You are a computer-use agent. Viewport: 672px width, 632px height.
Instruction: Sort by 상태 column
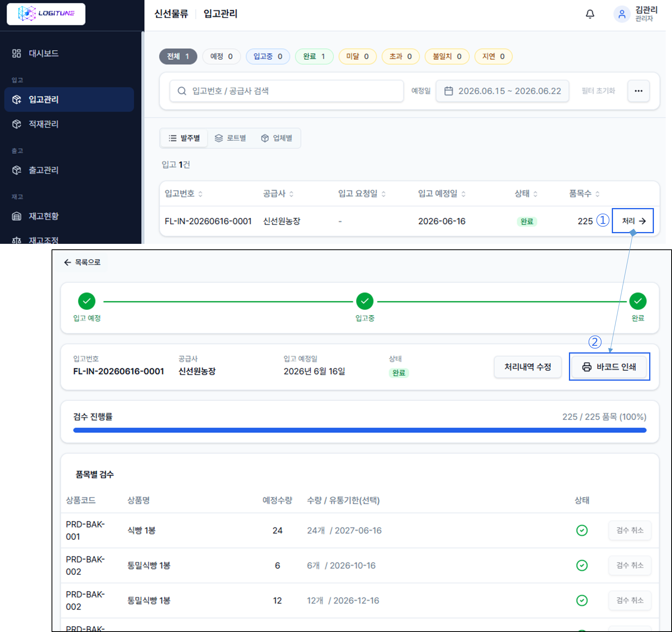tap(526, 193)
